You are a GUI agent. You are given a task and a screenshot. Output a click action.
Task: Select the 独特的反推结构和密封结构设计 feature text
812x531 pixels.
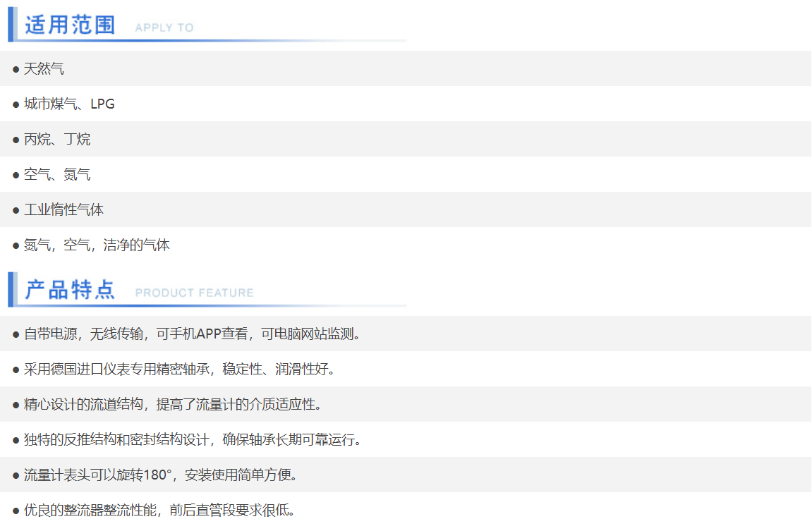pos(193,440)
